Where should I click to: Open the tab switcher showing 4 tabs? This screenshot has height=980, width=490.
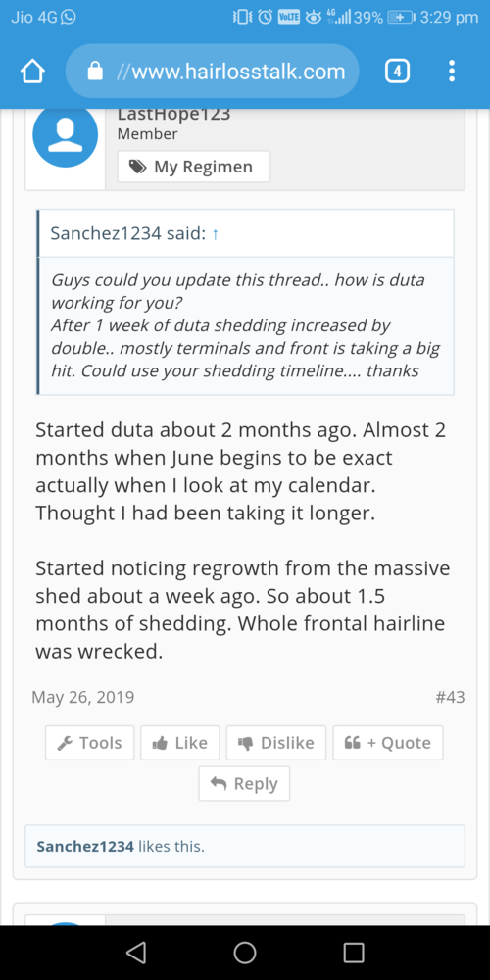[x=398, y=72]
